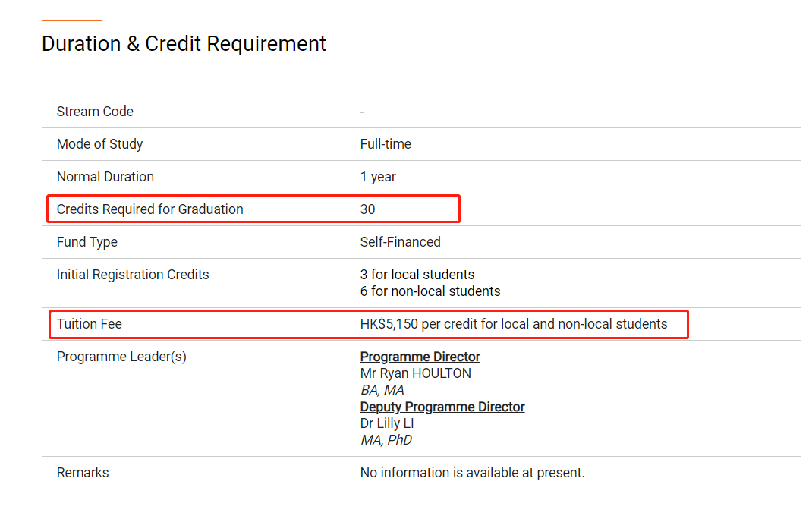Click the underlined "Programme Director" heading
Image resolution: width=812 pixels, height=516 pixels.
420,357
